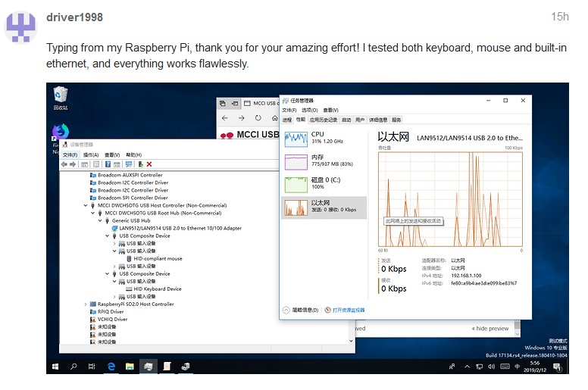Collapse the Generic USB Hub node

100,220
